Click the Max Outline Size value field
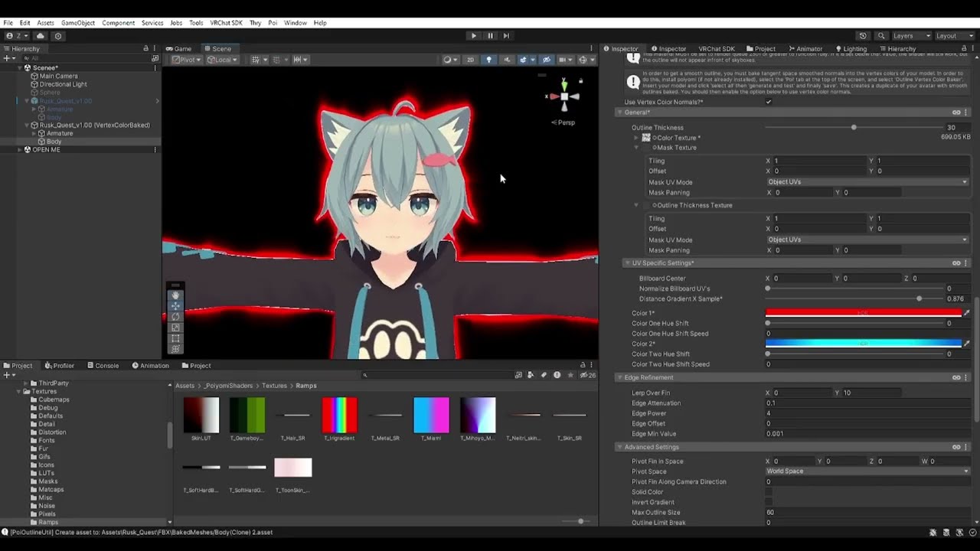The image size is (980, 551). pyautogui.click(x=867, y=513)
